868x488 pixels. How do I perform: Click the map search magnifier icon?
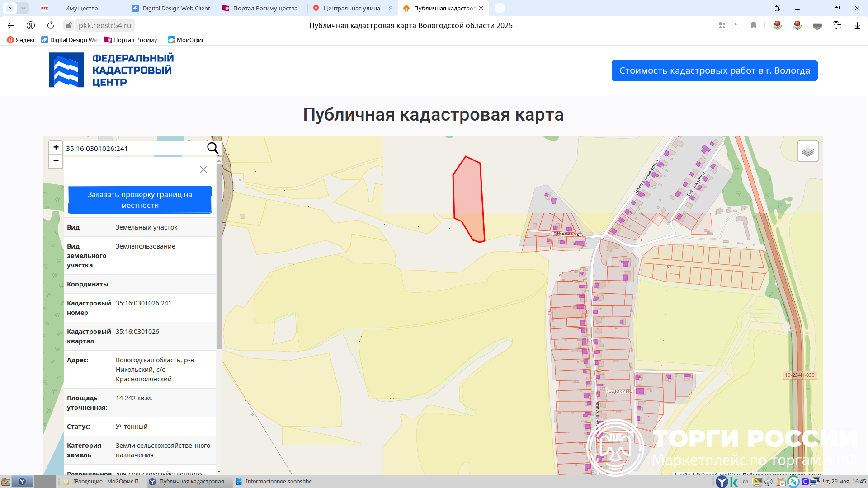[212, 148]
